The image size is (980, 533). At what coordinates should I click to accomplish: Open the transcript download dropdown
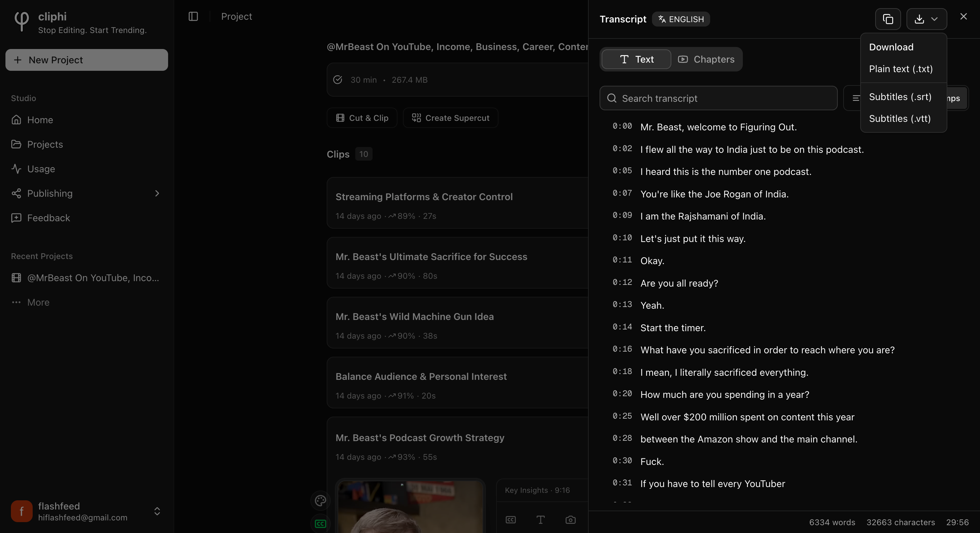tap(926, 19)
